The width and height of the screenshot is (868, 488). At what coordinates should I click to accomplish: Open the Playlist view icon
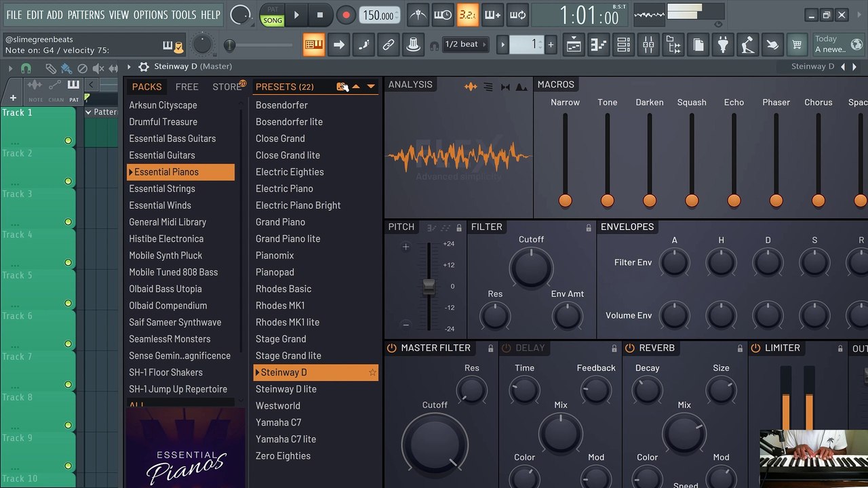[574, 45]
